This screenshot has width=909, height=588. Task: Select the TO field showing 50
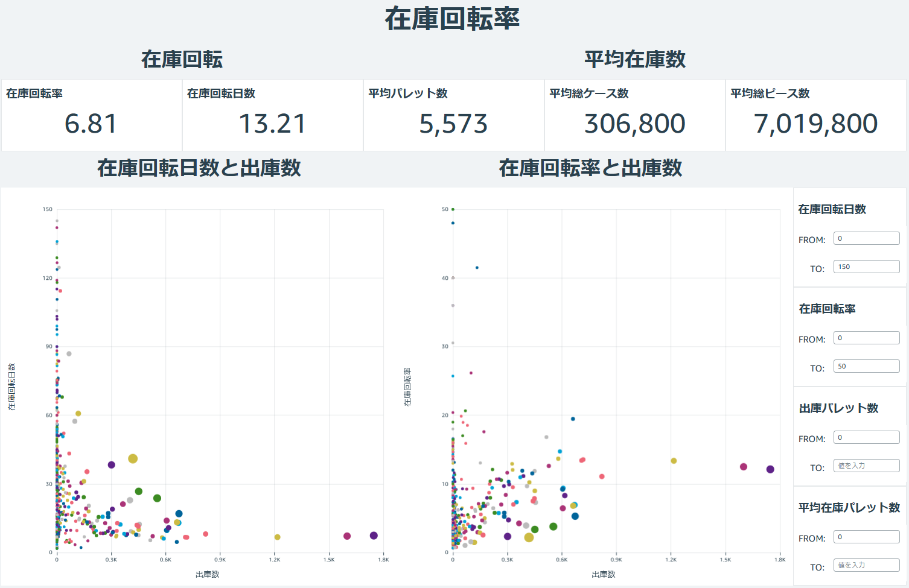[x=866, y=365]
